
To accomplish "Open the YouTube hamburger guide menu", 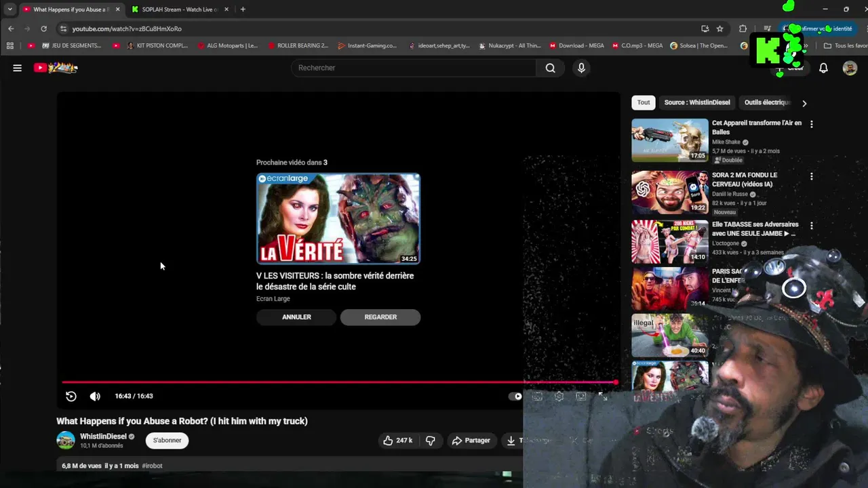I will [x=18, y=68].
